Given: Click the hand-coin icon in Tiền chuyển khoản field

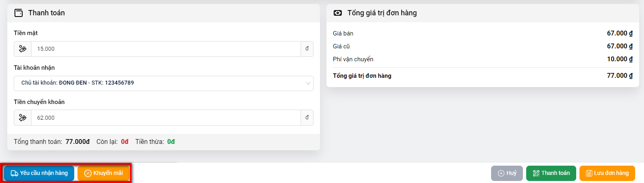Looking at the screenshot, I should click(x=23, y=118).
